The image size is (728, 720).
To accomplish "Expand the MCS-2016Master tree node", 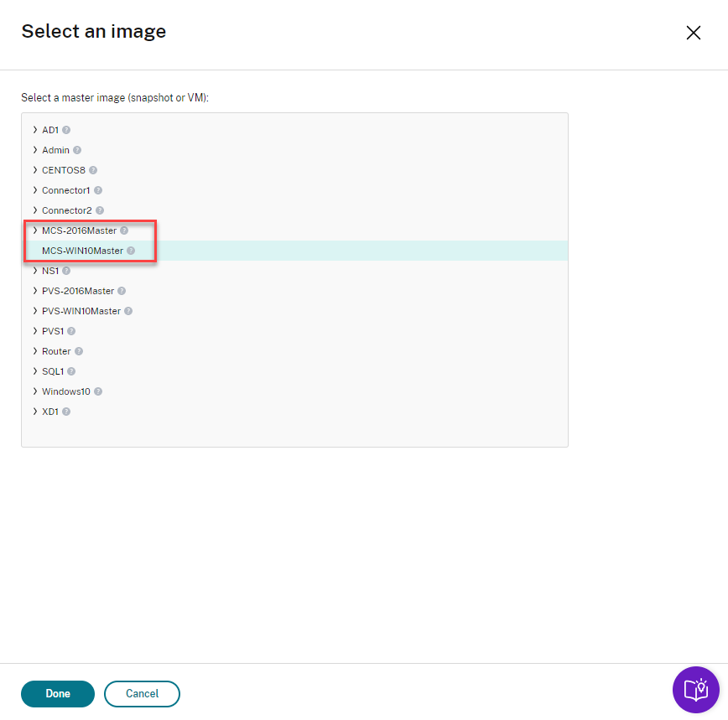I will tap(34, 231).
